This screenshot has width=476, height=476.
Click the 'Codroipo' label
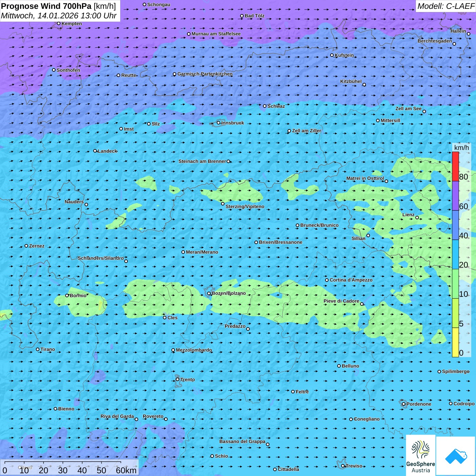[x=464, y=404]
